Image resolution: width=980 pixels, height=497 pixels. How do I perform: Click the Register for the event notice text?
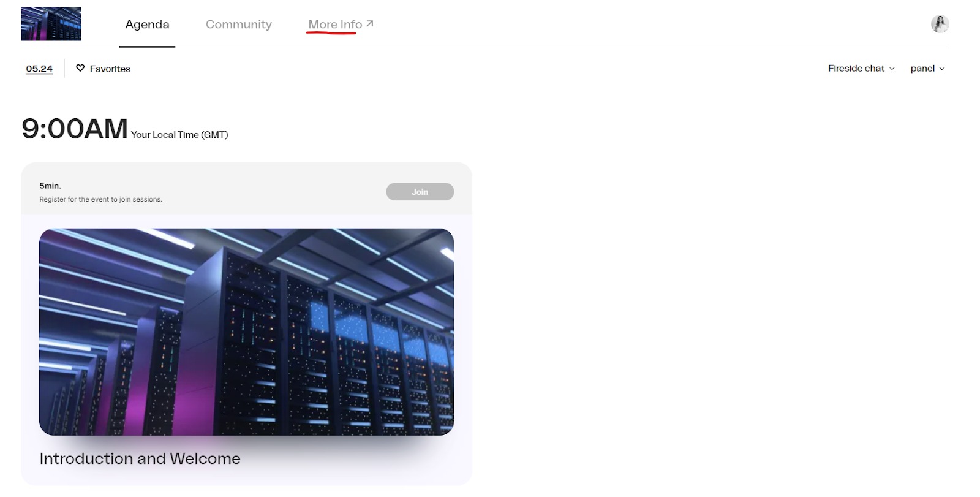coord(100,199)
